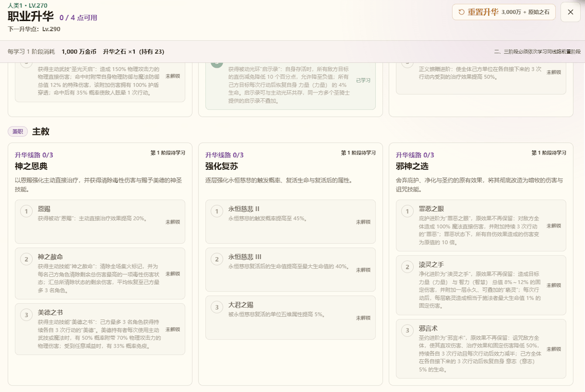Click the 未解锁 status on 正义馈赠进阶 card
This screenshot has width=585, height=392.
553,73
